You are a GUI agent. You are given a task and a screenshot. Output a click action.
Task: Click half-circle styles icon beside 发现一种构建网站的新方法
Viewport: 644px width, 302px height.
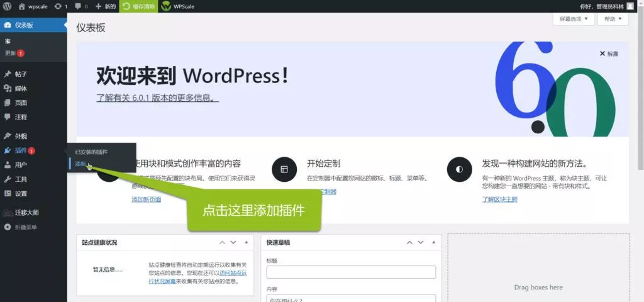459,169
